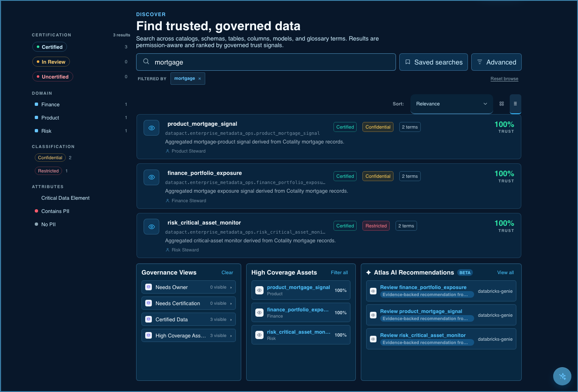Expand the Needs Certification view chevron
The image size is (578, 392).
point(231,304)
